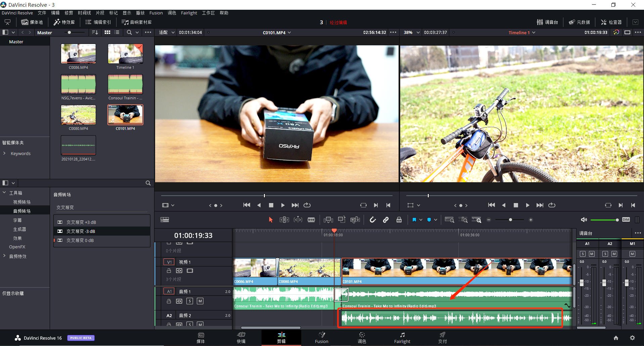Image resolution: width=644 pixels, height=346 pixels.
Task: Open the Fusion menu in menu bar
Action: click(156, 13)
